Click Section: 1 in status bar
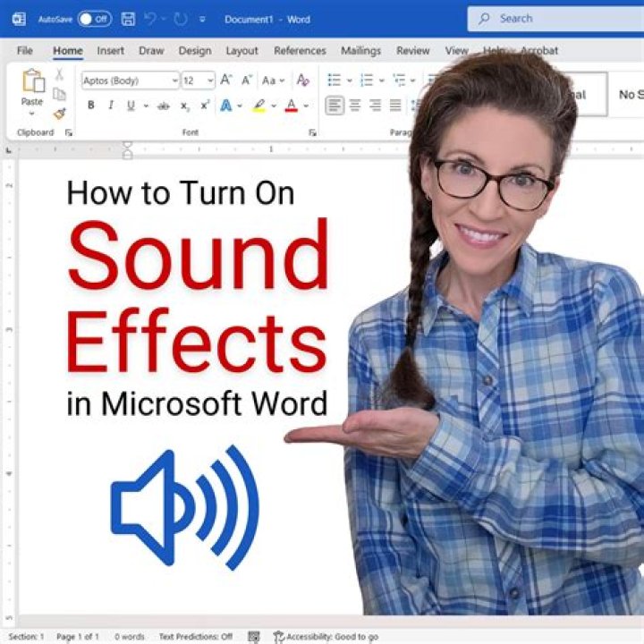This screenshot has width=644, height=644. (26, 637)
